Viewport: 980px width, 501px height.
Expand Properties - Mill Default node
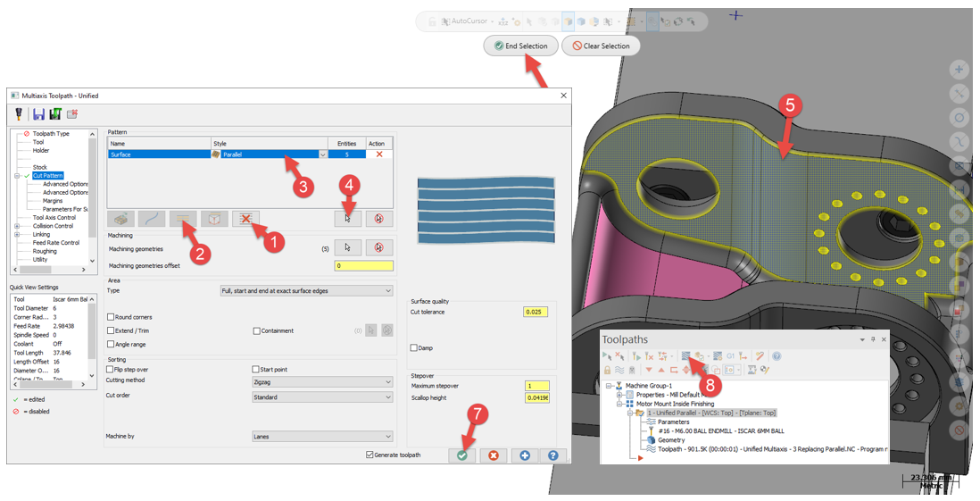coord(619,396)
